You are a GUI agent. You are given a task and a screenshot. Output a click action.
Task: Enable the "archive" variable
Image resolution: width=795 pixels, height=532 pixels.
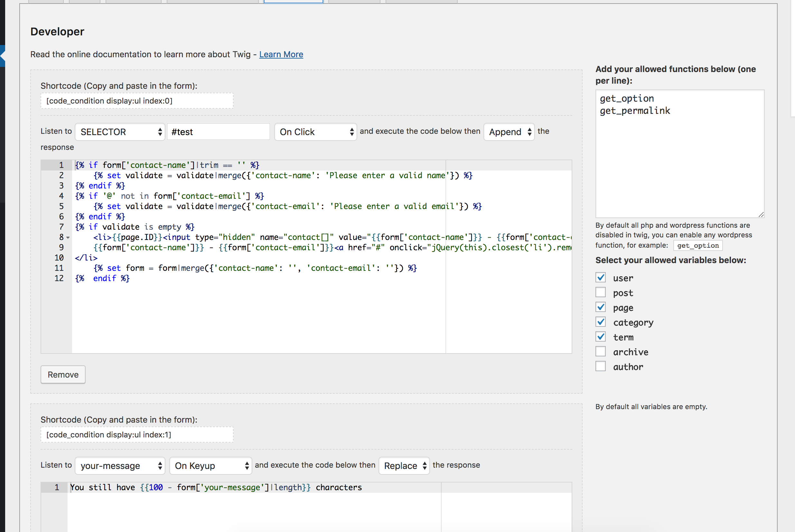point(601,351)
